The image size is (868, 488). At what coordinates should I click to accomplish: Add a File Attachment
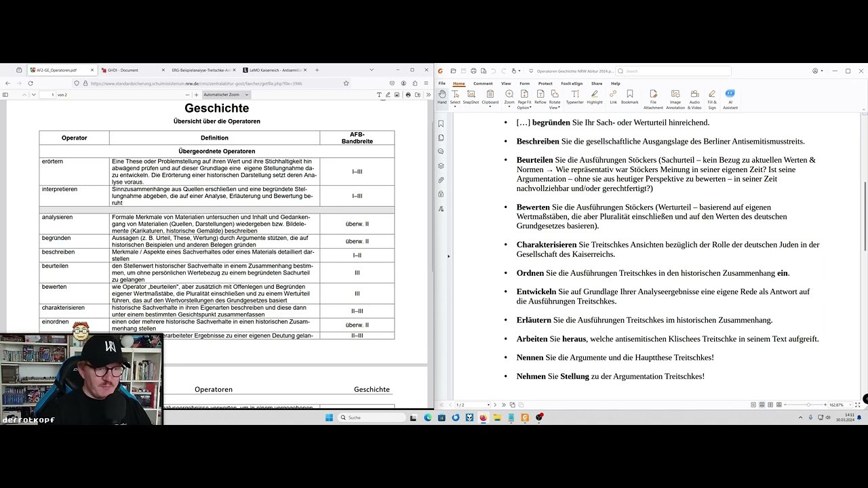coord(653,100)
